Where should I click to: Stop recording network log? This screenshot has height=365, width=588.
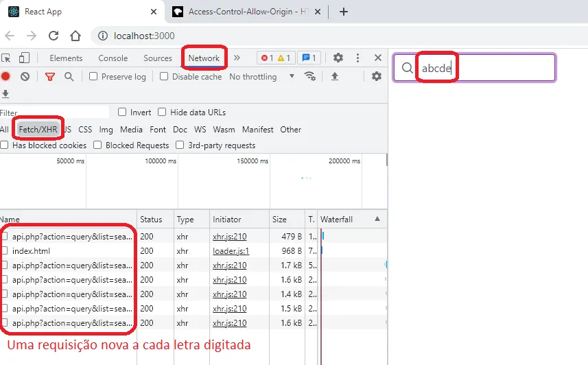pos(5,77)
